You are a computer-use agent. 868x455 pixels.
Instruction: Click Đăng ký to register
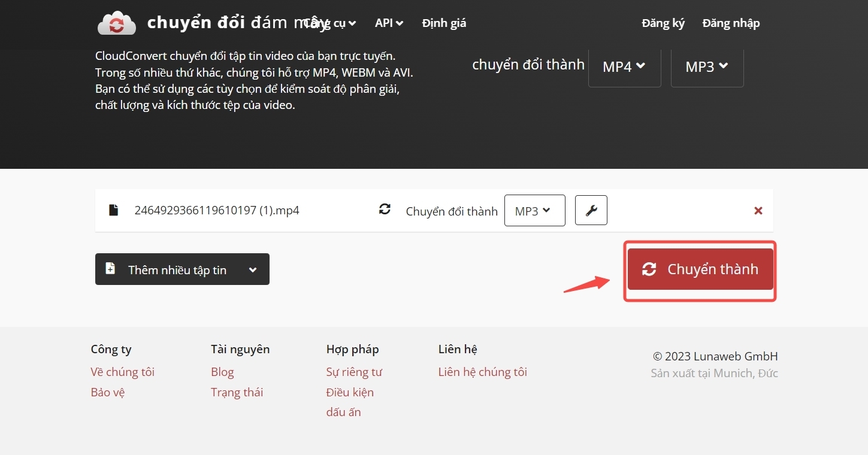tap(663, 23)
